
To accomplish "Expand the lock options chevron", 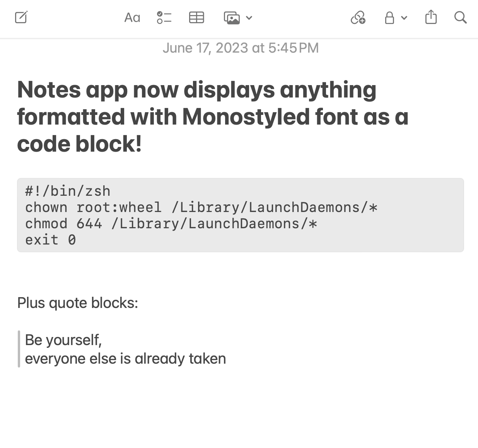I will tap(404, 18).
